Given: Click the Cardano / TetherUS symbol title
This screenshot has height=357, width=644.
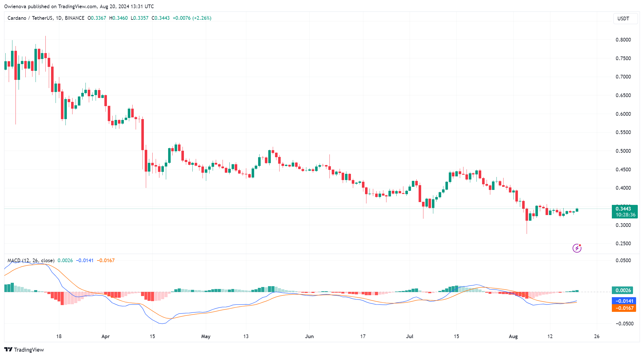Looking at the screenshot, I should click(x=30, y=18).
